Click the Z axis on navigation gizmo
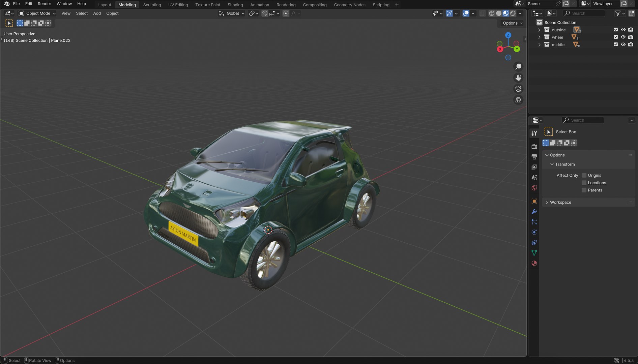Viewport: 638px width, 364px height. [x=508, y=35]
